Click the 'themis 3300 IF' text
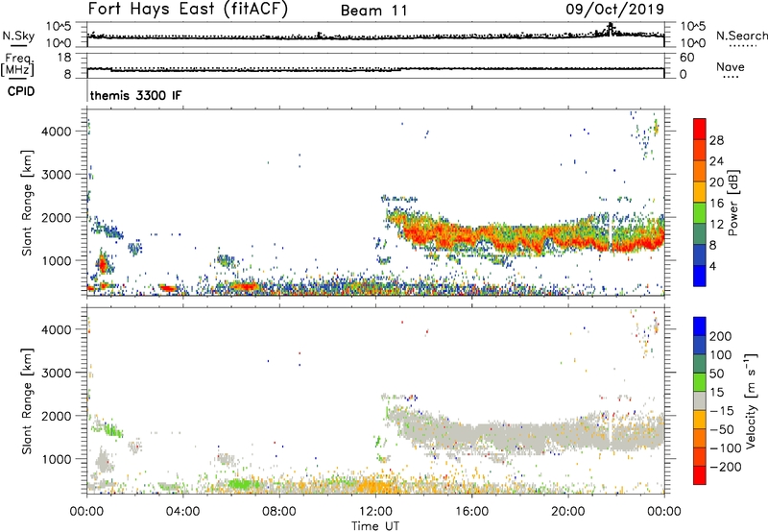The height and width of the screenshot is (532, 768). click(x=135, y=95)
